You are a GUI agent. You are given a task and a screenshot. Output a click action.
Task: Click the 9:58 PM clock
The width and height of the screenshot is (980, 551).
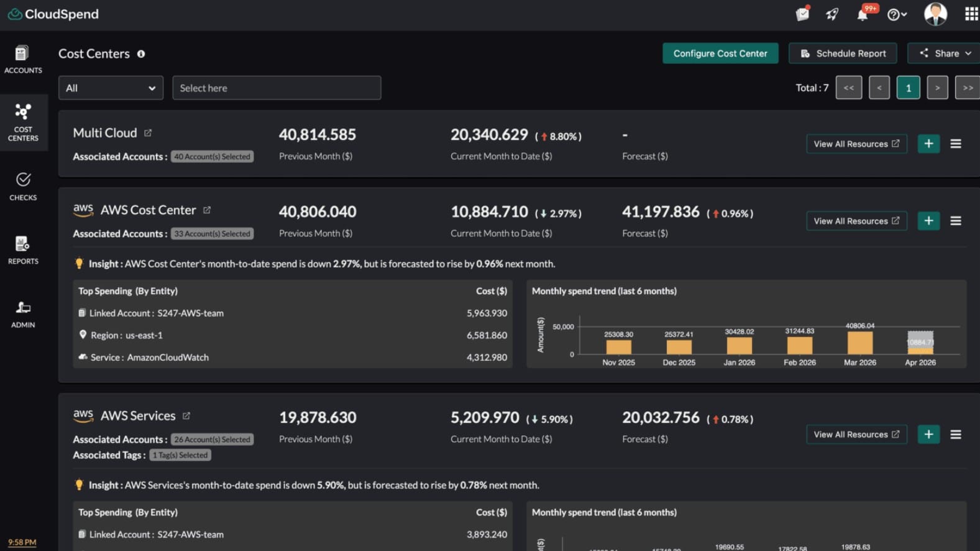click(x=22, y=542)
